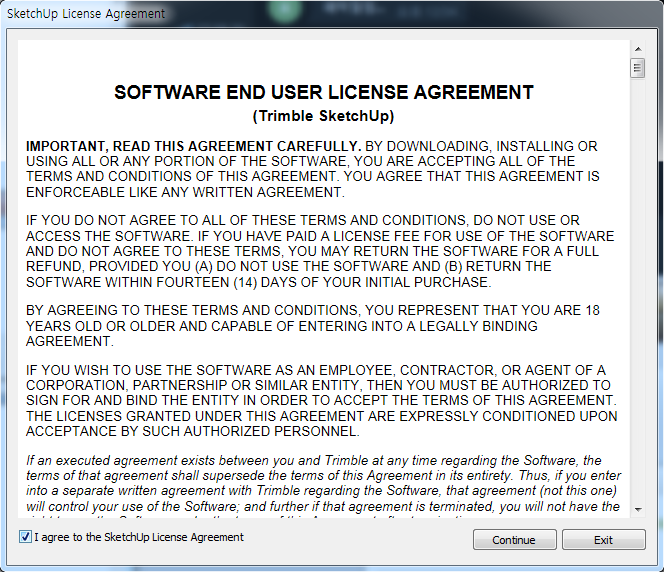Click the line beginning BY AGREEING TO THESE TERMS
This screenshot has width=664, height=572.
313,310
